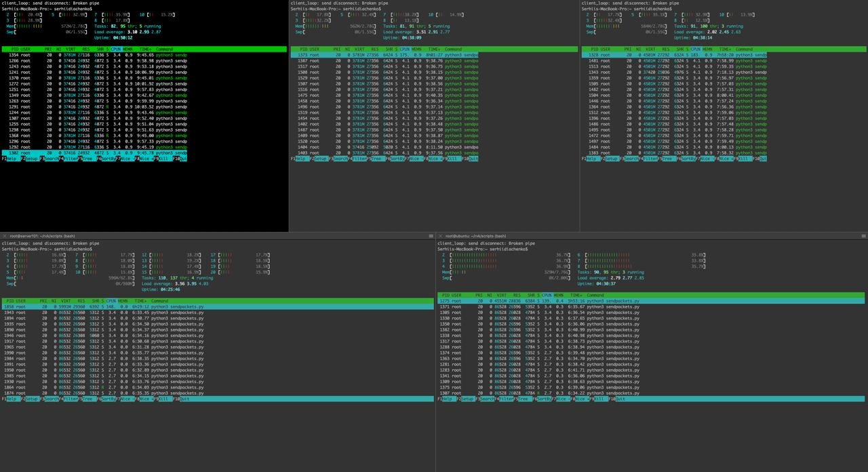Click the hamburger icon of server101 pane

coord(431,236)
